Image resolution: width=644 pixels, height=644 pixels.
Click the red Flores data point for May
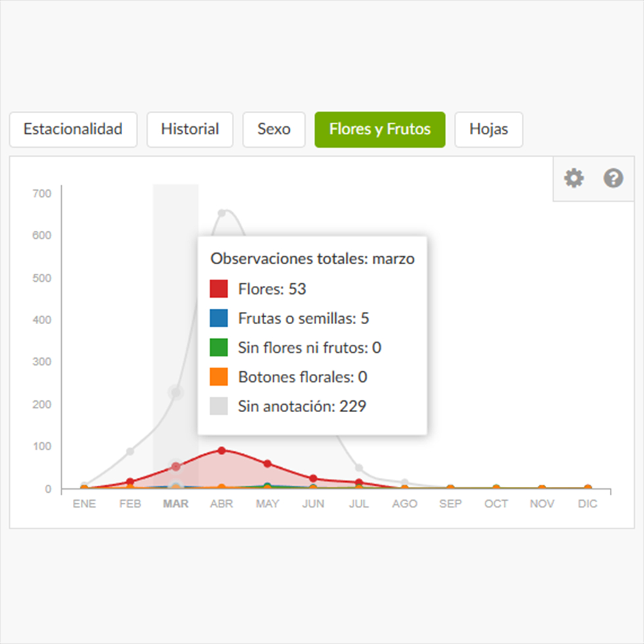(267, 463)
